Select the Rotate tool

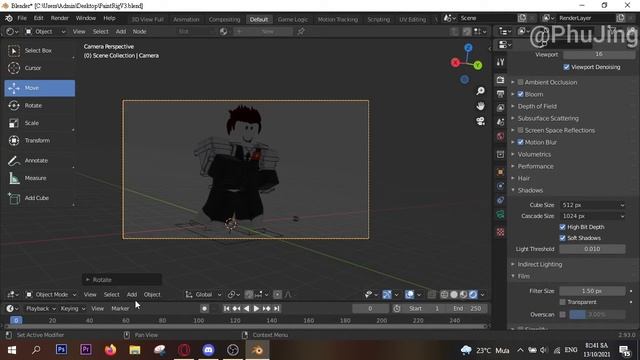pos(40,106)
